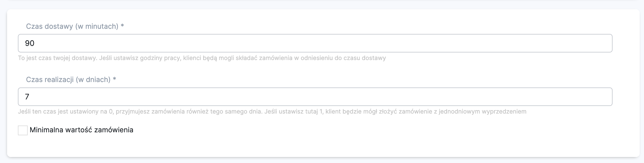644x163 pixels.
Task: Click the asterisk after Czas realizacji label
Action: click(x=114, y=80)
